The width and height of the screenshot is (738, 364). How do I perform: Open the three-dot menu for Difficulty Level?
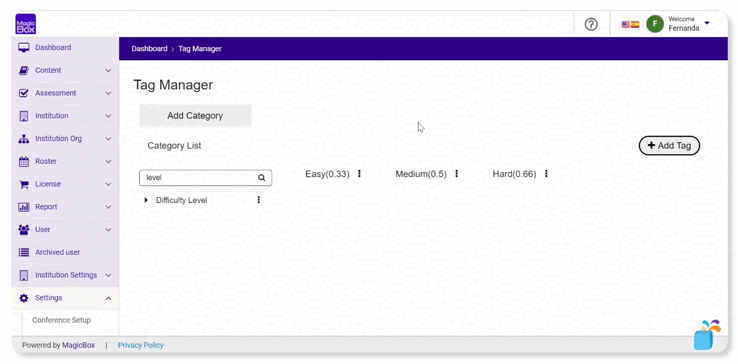pyautogui.click(x=258, y=200)
